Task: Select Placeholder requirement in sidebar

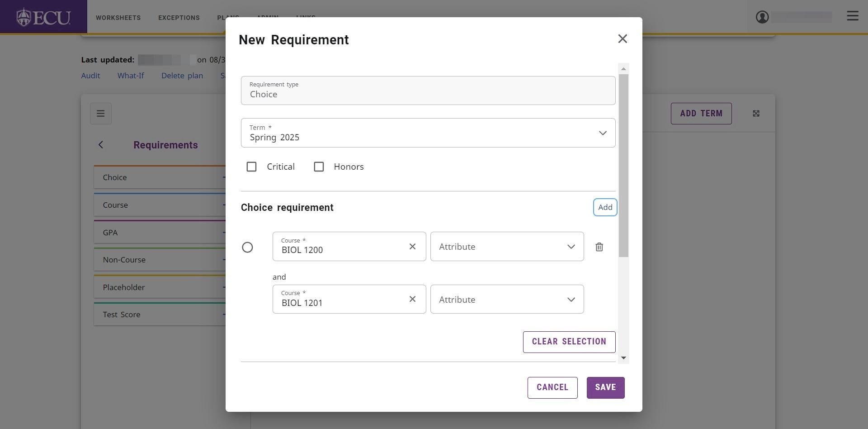Action: tap(160, 287)
